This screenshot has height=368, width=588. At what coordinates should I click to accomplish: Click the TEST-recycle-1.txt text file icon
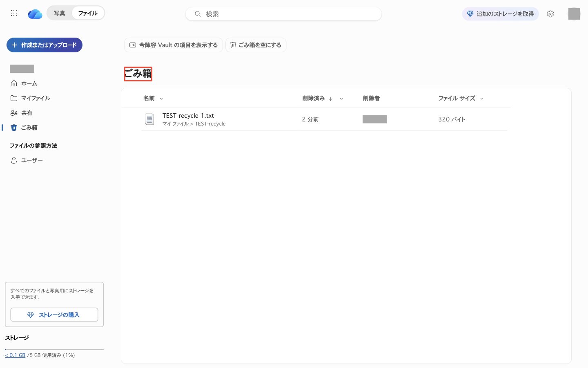(149, 119)
